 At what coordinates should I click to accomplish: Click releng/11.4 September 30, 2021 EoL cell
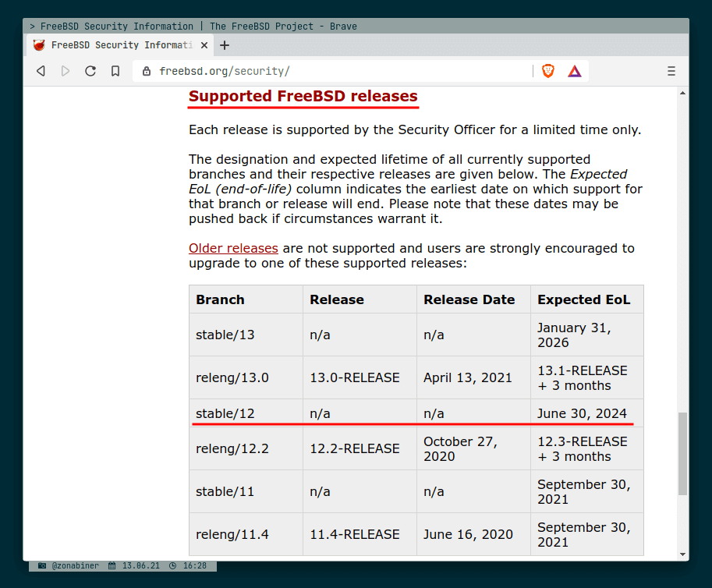tap(587, 534)
